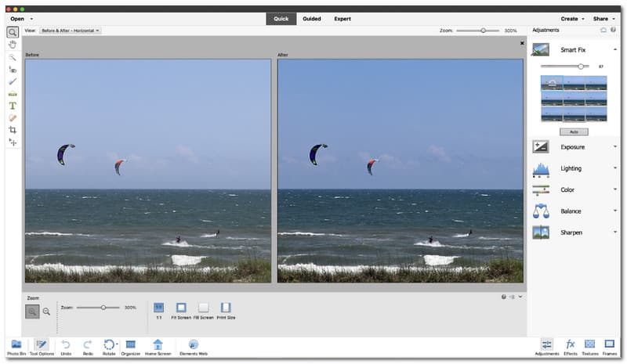
Task: Adjust the Tool Options Zoom slider
Action: click(103, 308)
